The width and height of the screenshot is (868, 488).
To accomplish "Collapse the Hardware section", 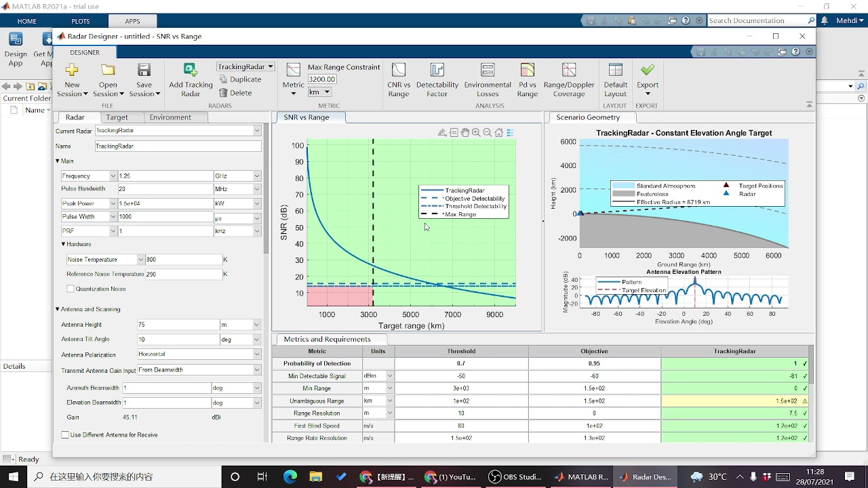I will coord(64,244).
